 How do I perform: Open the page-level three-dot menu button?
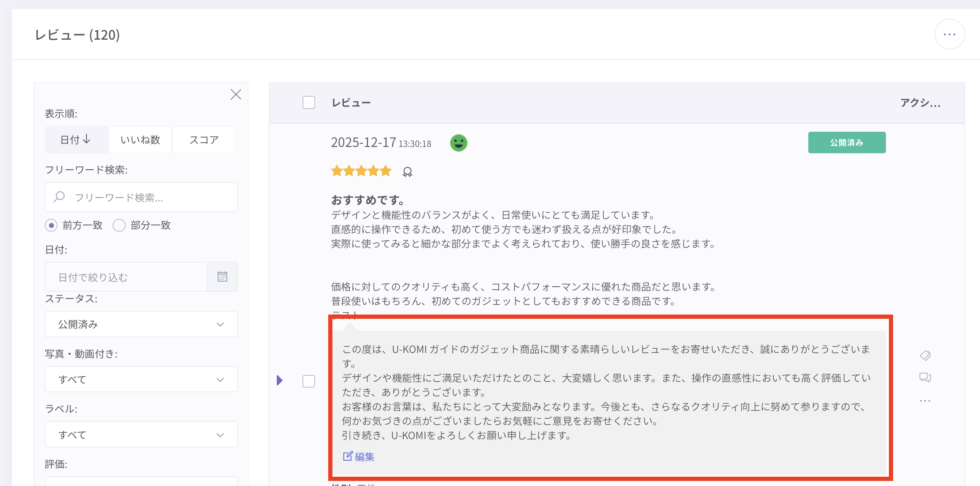click(949, 35)
